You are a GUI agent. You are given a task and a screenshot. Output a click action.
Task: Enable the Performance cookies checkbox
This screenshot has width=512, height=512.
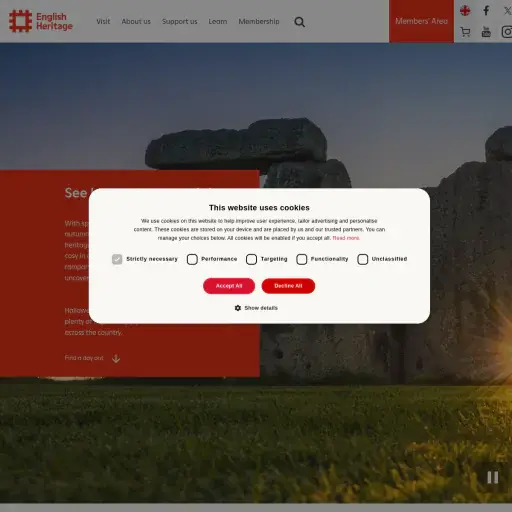coord(192,259)
